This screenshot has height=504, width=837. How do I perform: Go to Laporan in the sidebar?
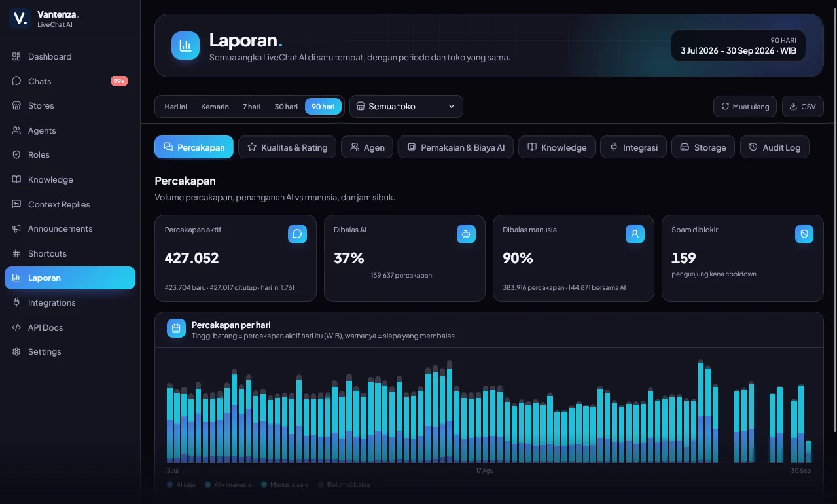coord(70,278)
